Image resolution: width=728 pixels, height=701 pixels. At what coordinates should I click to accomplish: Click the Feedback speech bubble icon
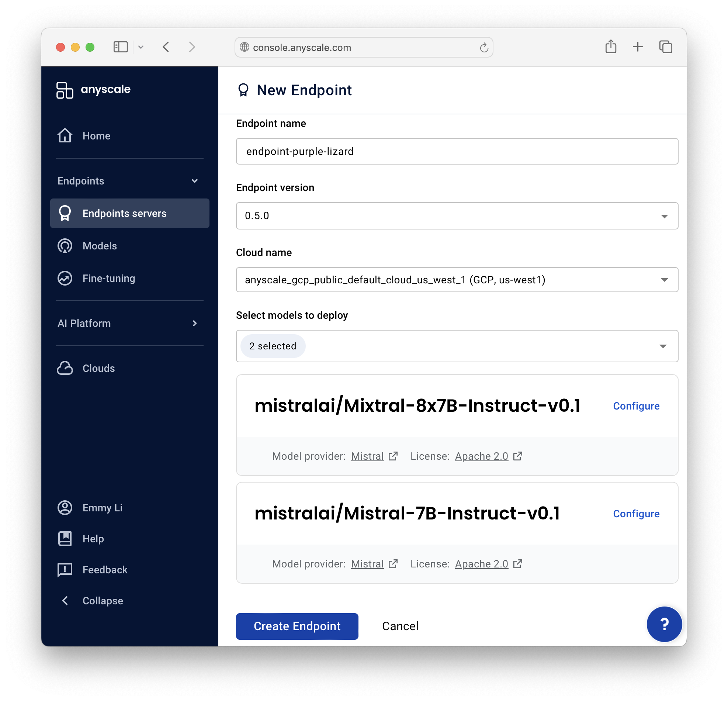click(65, 570)
